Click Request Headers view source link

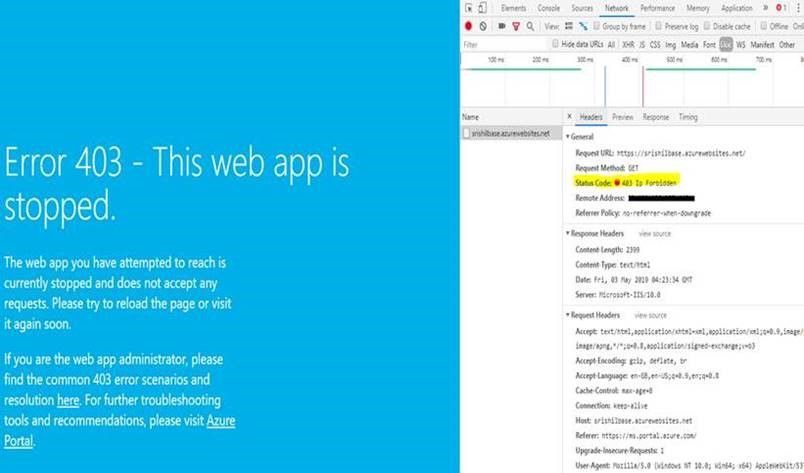[x=651, y=316]
